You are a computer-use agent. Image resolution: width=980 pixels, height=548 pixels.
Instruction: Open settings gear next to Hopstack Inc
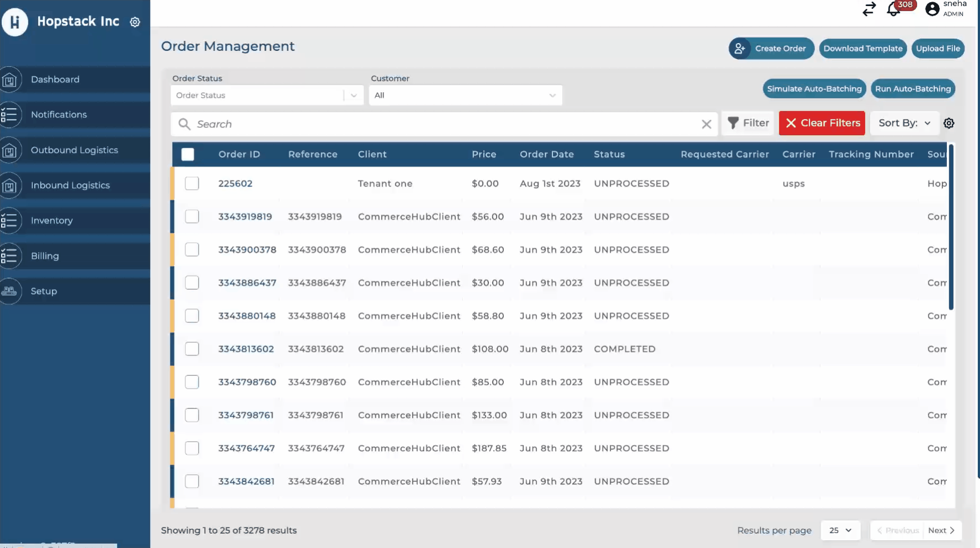point(135,22)
